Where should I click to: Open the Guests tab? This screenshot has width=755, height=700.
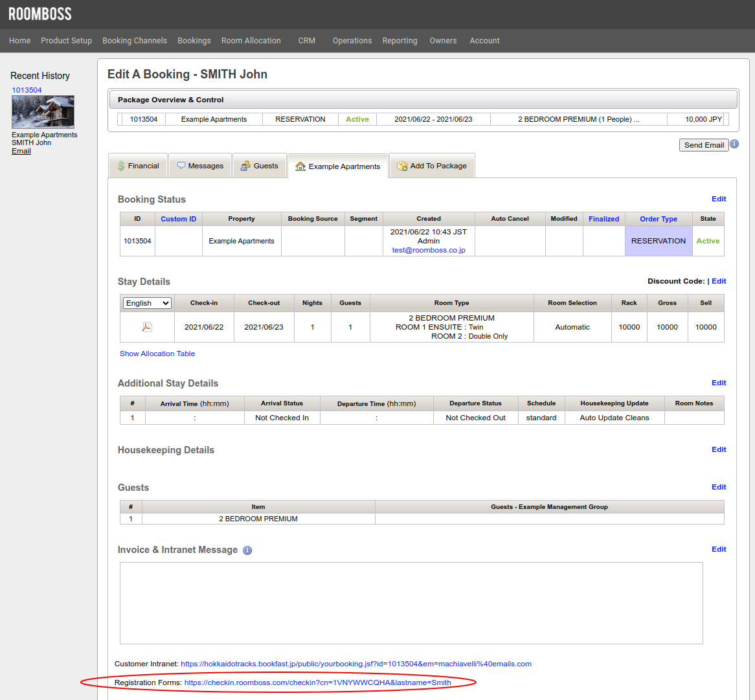click(259, 166)
